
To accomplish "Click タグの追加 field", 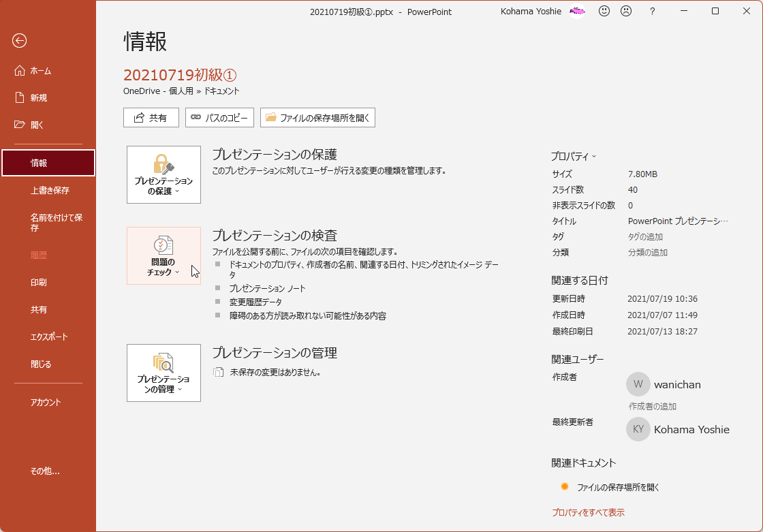I will pos(645,236).
